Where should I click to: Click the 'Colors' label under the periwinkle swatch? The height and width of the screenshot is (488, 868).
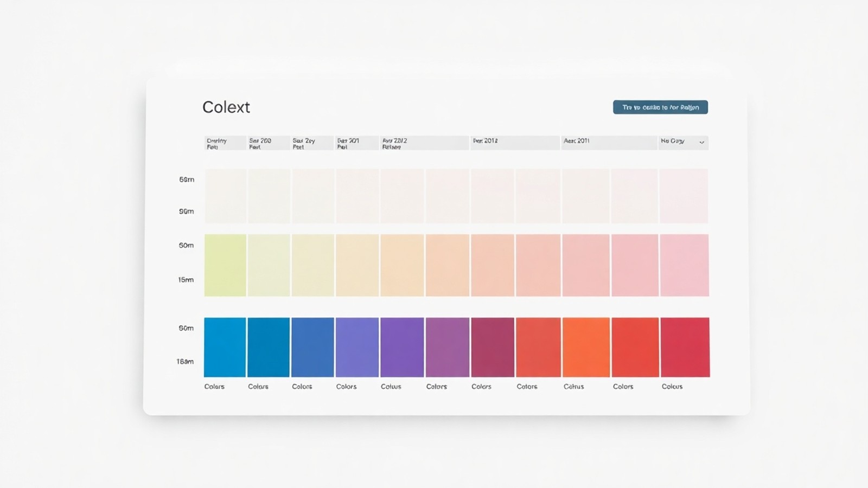(x=346, y=387)
